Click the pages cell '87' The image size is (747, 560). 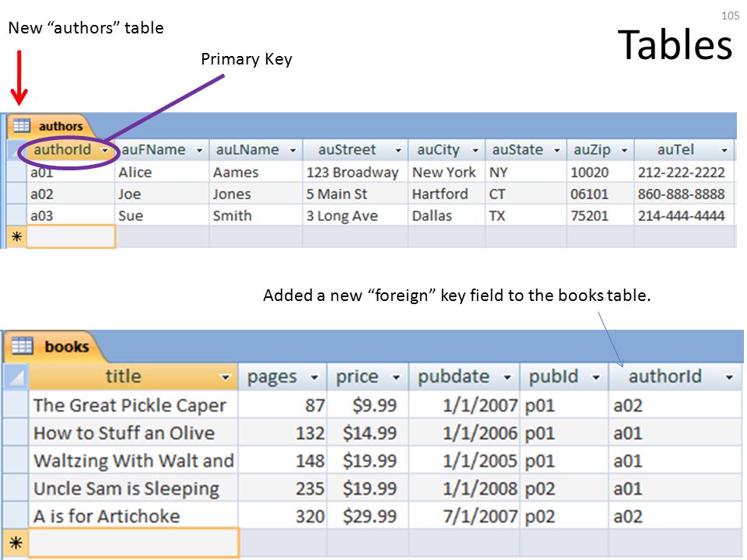click(x=282, y=405)
